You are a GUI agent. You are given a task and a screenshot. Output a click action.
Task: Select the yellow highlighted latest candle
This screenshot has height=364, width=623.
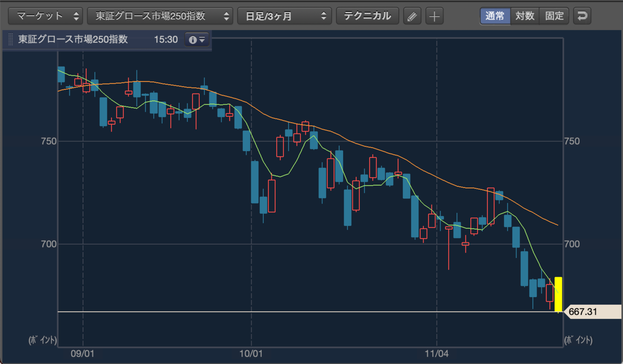tap(559, 294)
